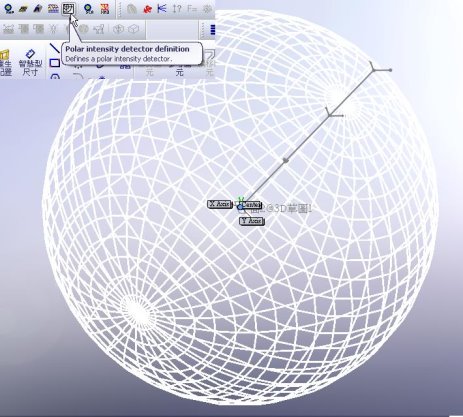
Task: Click the X Axis label in viewport
Action: (220, 204)
